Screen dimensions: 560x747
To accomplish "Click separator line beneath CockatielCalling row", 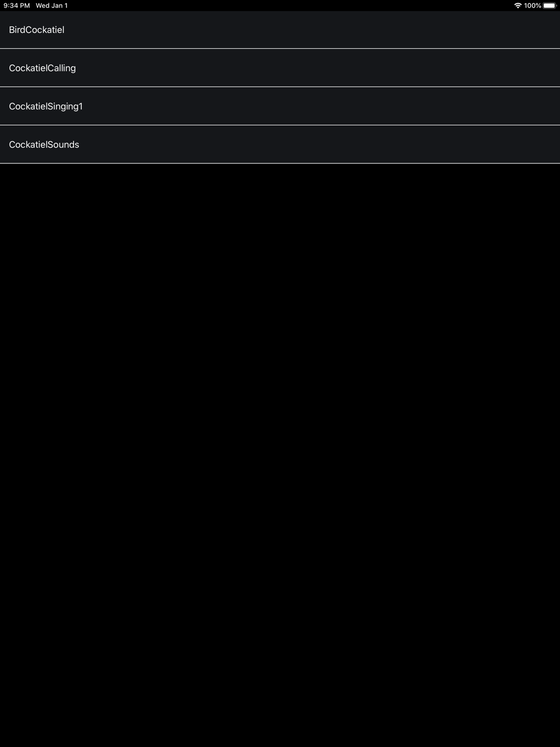I will (280, 87).
